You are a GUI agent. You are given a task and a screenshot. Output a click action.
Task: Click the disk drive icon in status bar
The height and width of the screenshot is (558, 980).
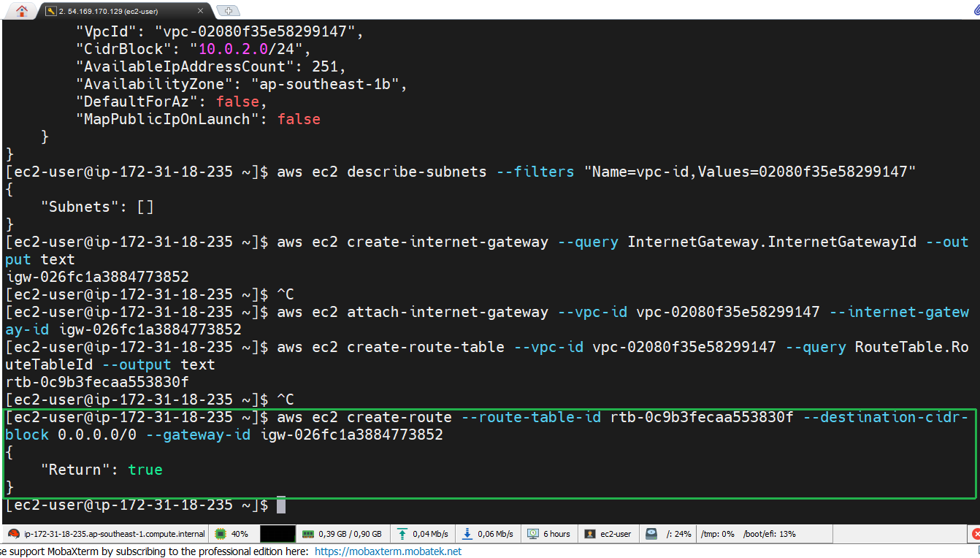tap(651, 534)
